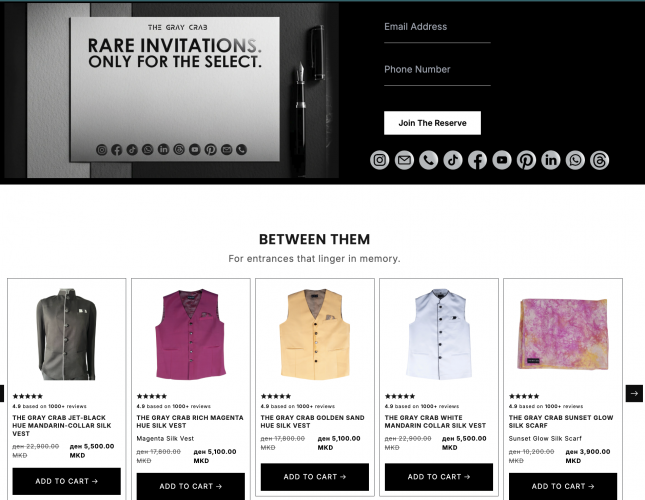Focus the Email Address field

point(437,30)
